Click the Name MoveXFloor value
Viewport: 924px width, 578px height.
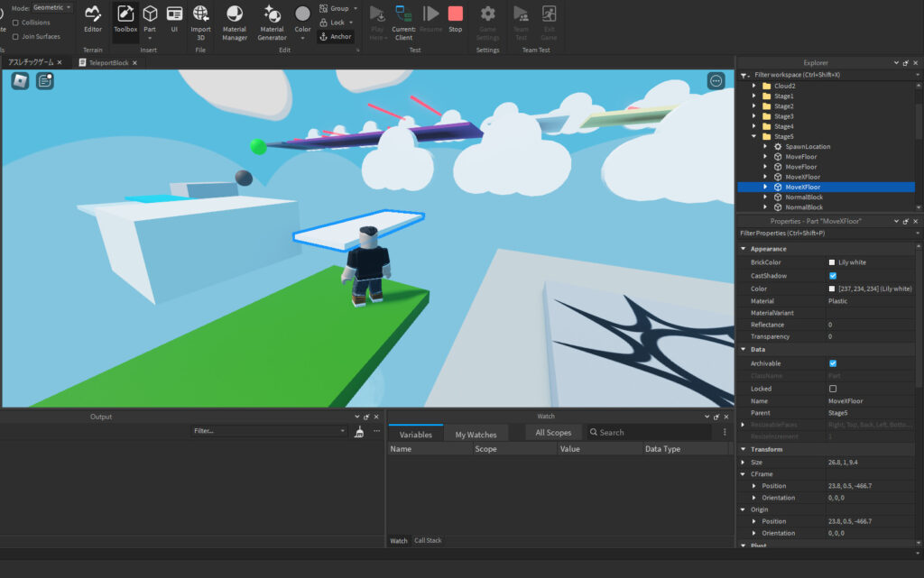(845, 401)
